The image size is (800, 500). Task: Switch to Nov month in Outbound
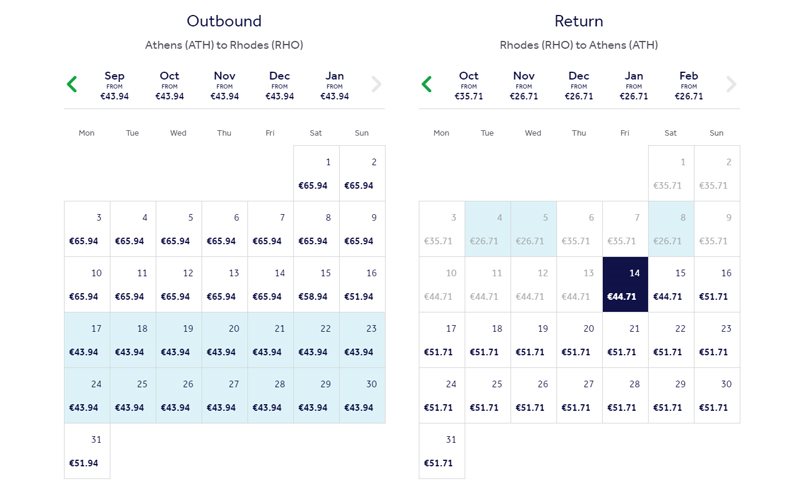pyautogui.click(x=224, y=86)
